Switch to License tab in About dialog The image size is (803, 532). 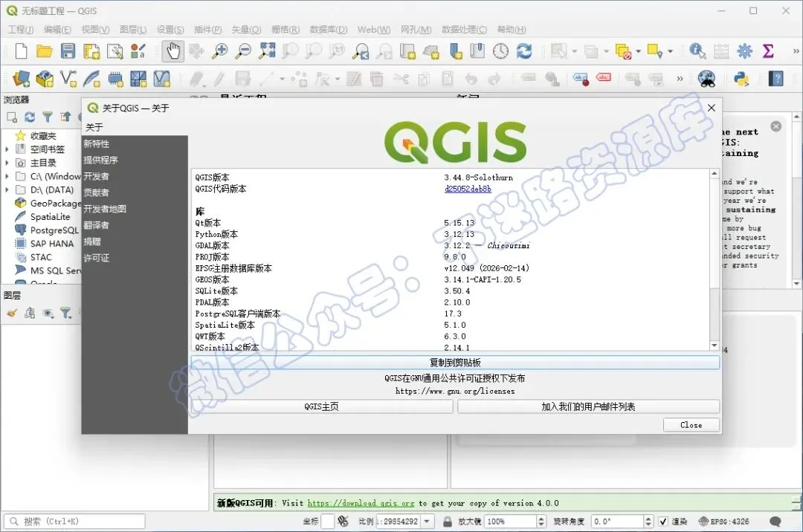click(96, 258)
